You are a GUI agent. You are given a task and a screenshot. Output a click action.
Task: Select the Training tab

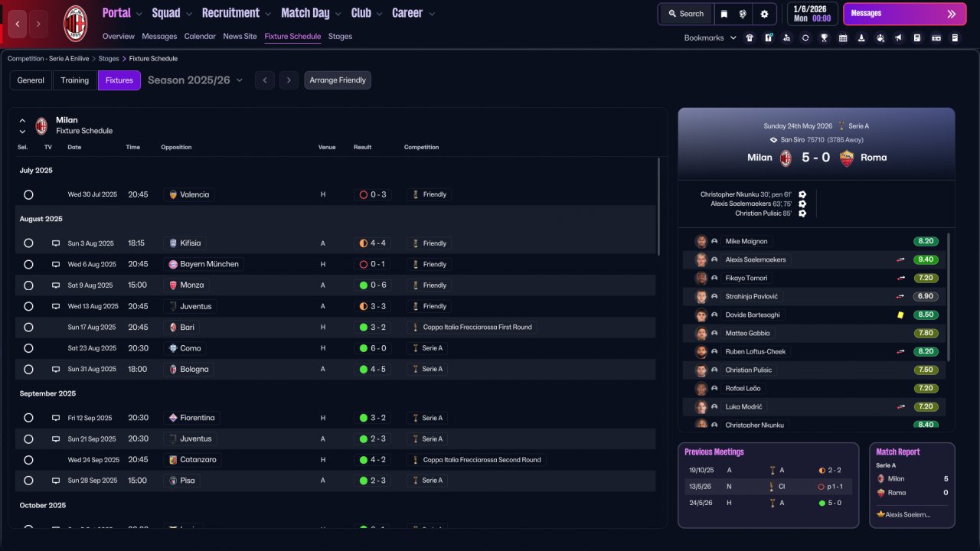[x=75, y=80]
